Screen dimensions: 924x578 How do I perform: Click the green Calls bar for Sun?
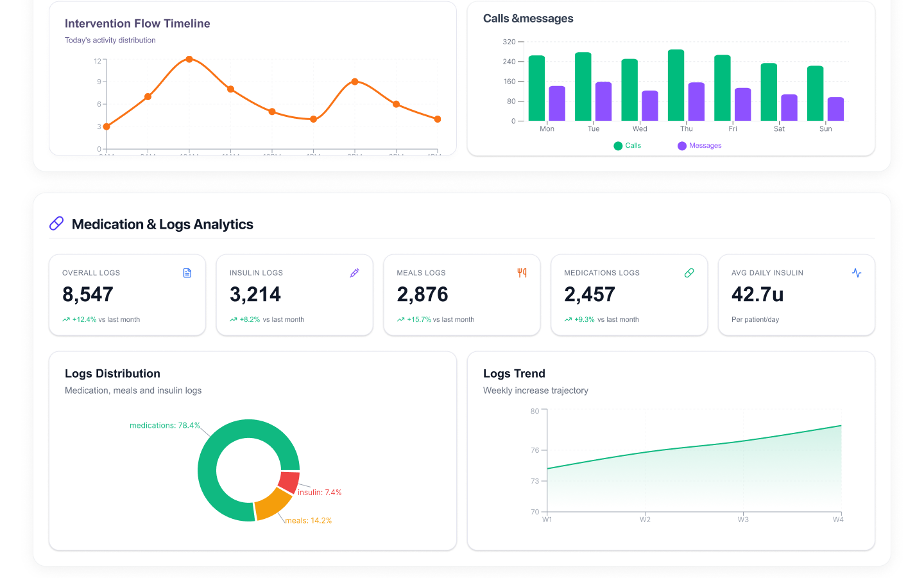815,93
